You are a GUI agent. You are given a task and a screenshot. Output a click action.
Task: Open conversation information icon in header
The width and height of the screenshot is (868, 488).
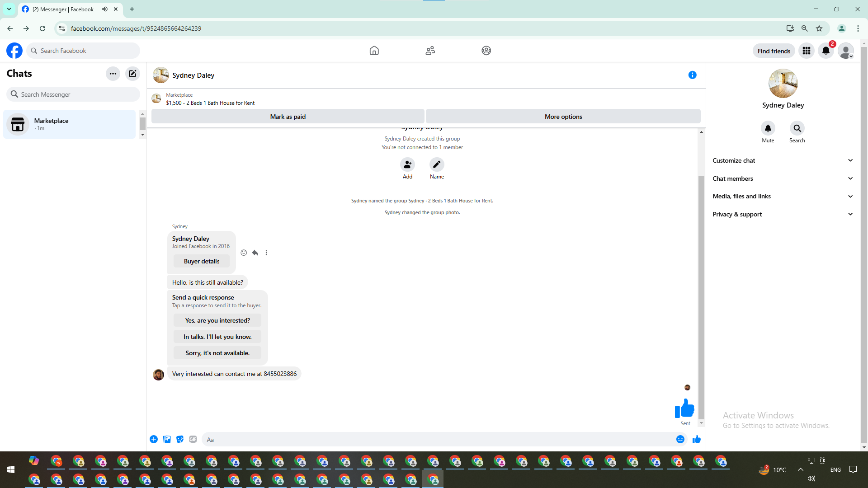point(692,75)
